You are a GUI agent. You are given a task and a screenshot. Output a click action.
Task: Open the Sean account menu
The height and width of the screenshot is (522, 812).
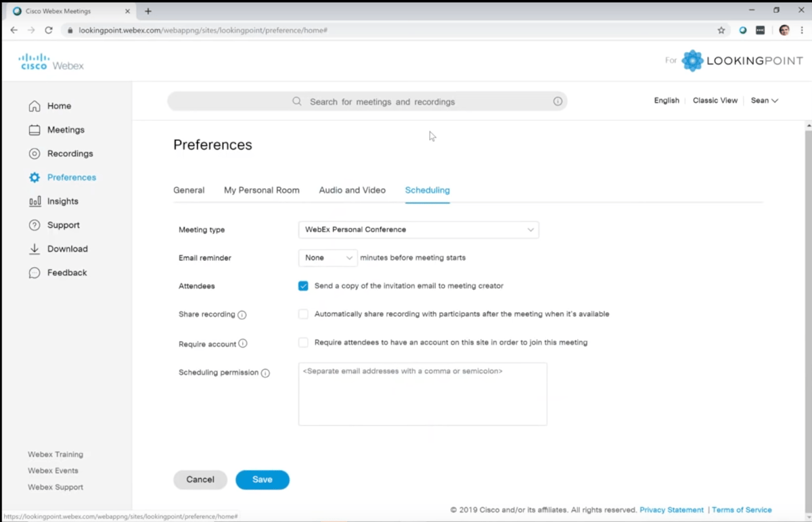(764, 100)
